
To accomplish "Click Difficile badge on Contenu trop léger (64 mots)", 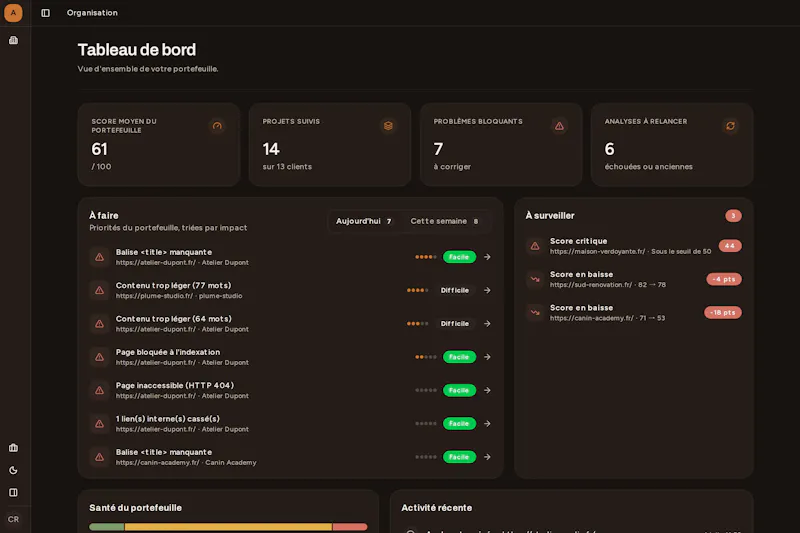I will (455, 323).
